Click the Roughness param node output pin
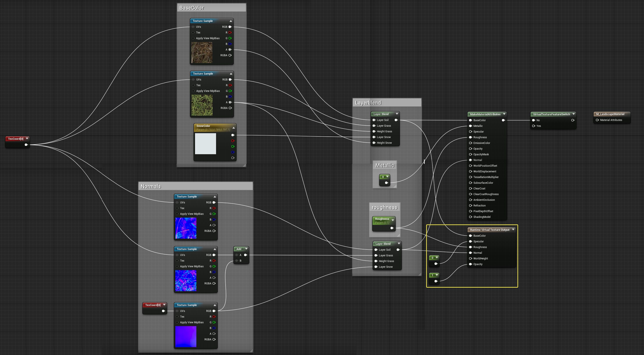The height and width of the screenshot is (355, 644). click(392, 228)
